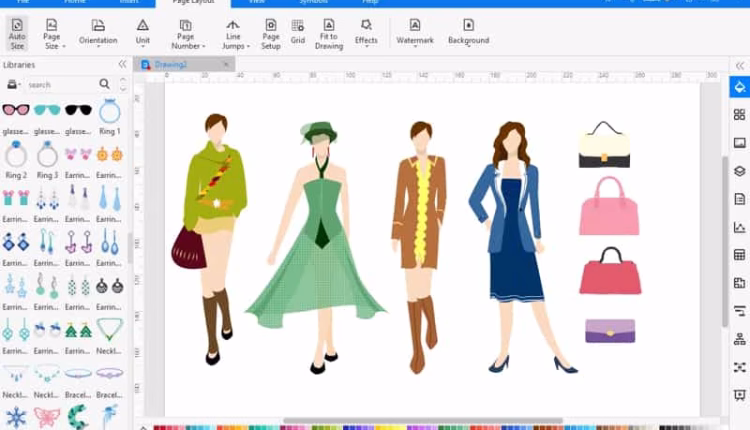Select the red handbag with black handle
The image size is (750, 430).
coord(610,270)
